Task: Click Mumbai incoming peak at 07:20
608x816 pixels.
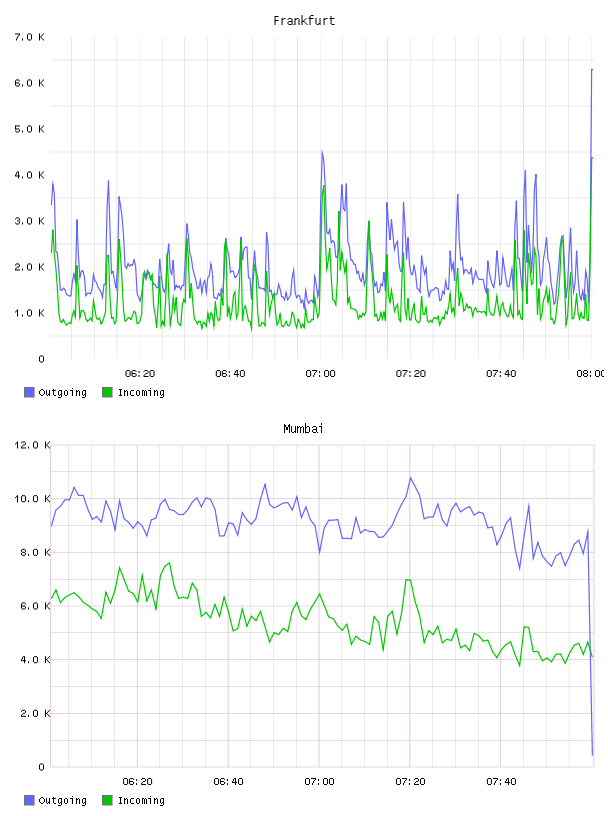Action: (408, 580)
